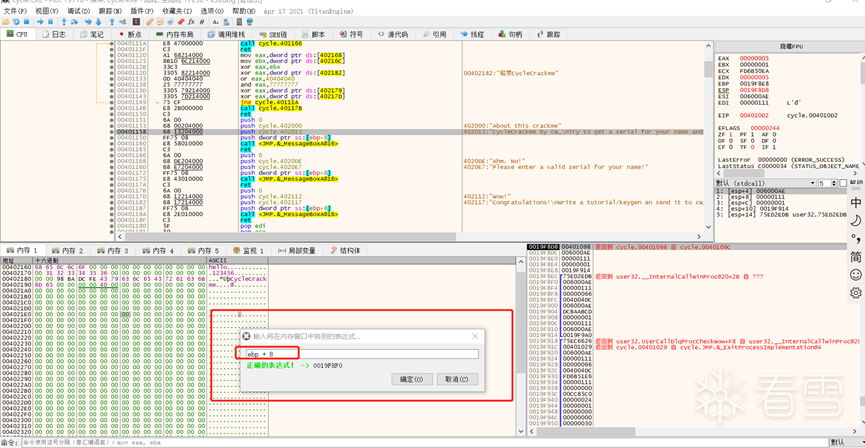Click the fx functions toolbar icon
The height and width of the screenshot is (448, 865).
click(x=191, y=22)
